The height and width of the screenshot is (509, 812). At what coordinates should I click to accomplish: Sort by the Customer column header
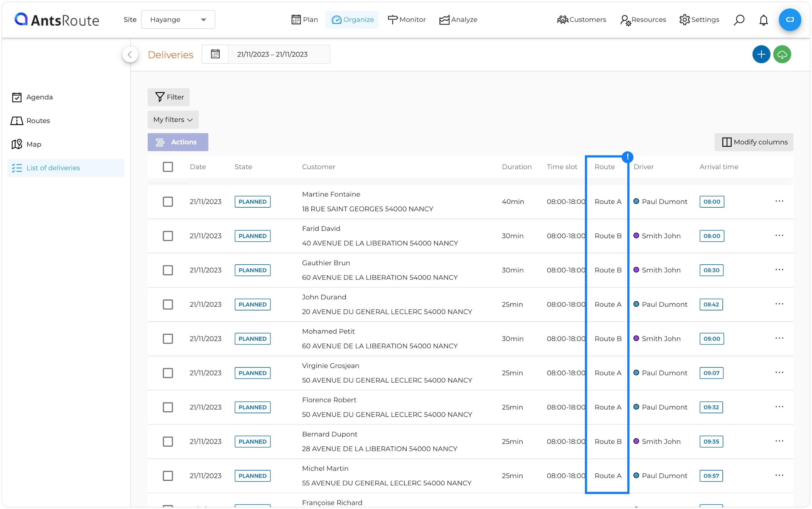[318, 167]
